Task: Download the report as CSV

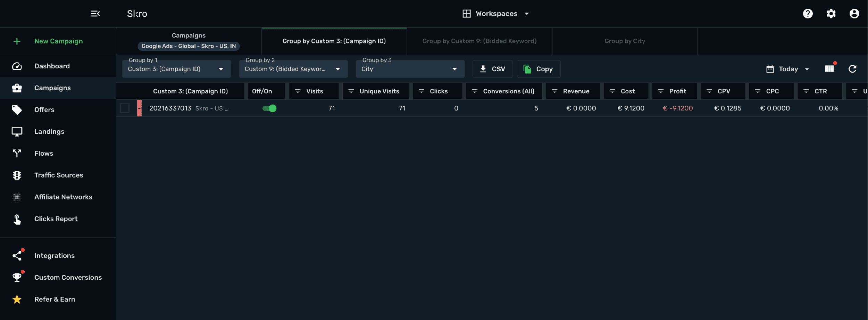Action: [x=493, y=69]
